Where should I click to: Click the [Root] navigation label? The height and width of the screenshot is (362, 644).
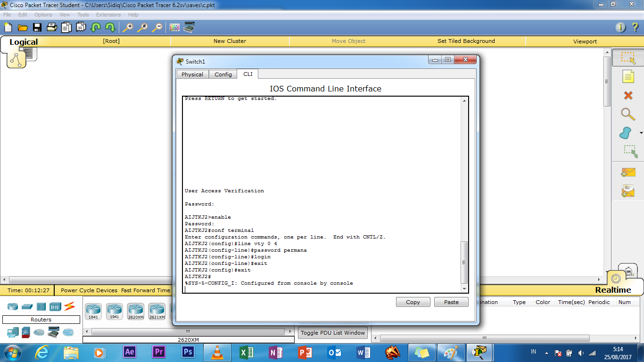[111, 41]
